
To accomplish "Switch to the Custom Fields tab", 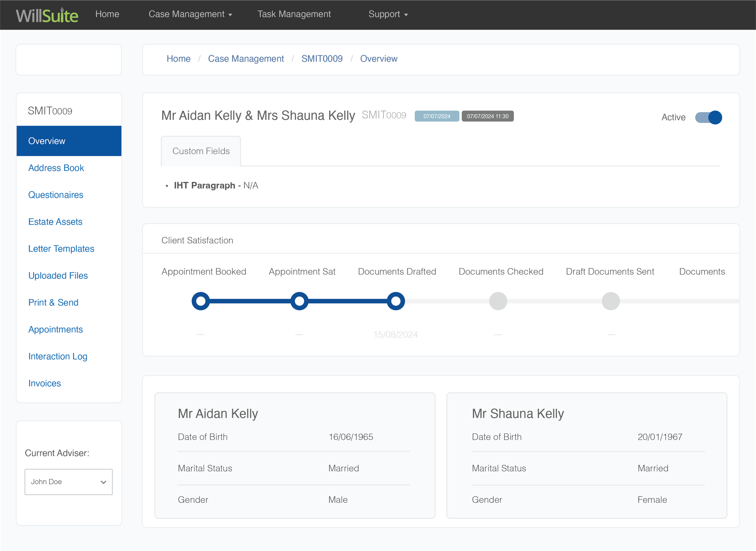I will click(x=200, y=151).
